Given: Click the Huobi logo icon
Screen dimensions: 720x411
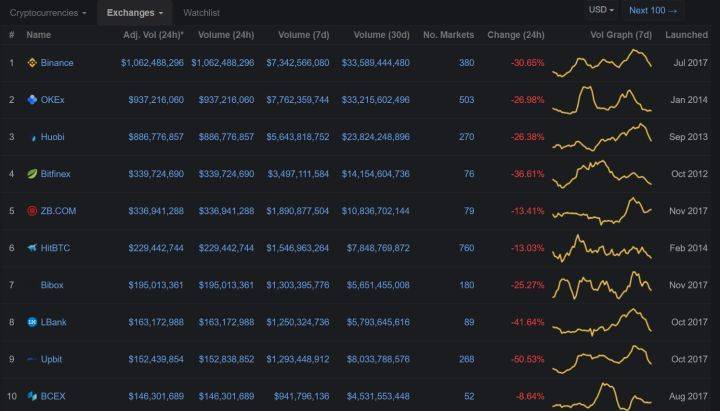Looking at the screenshot, I should pyautogui.click(x=32, y=137).
